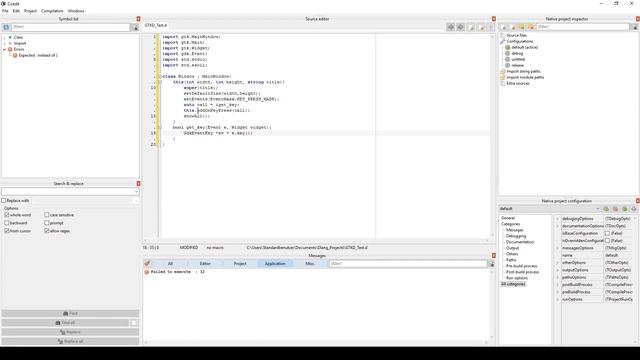Click the last grey configuration toolbar icon
Screen dimensions: 640x360
click(x=634, y=209)
